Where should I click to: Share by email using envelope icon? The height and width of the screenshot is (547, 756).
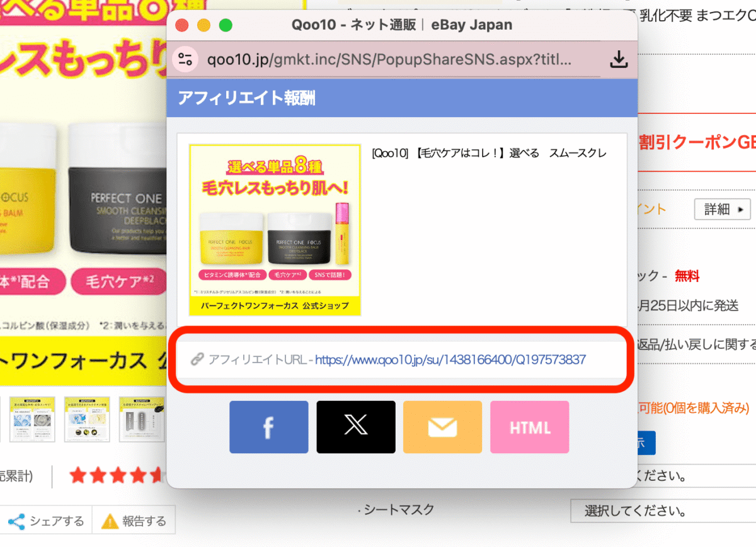(x=442, y=427)
